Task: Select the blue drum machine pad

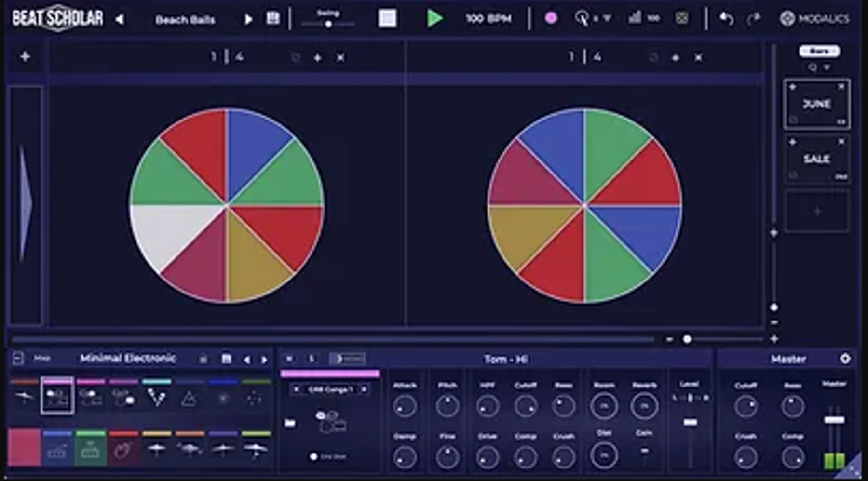Action: 57,448
